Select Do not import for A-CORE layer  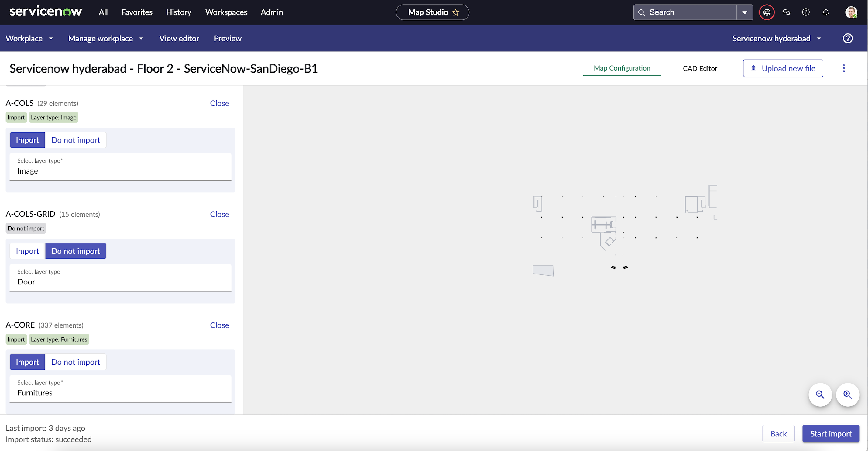coord(76,362)
